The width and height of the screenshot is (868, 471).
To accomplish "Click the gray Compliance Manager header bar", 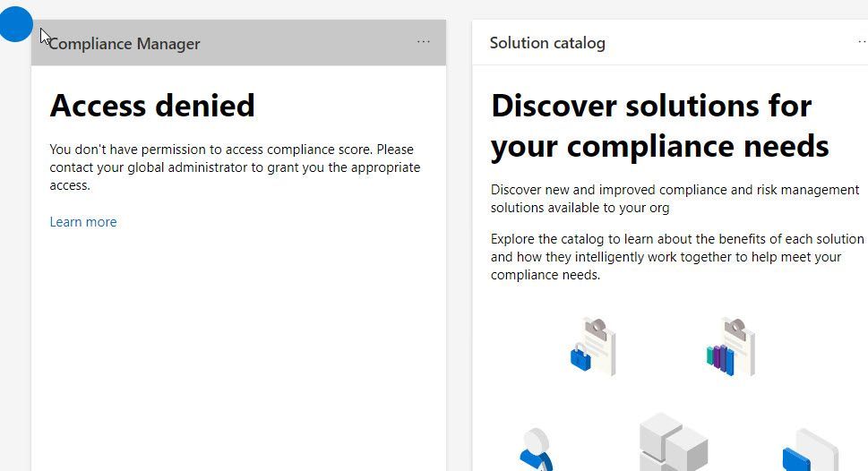I will 305,43.
